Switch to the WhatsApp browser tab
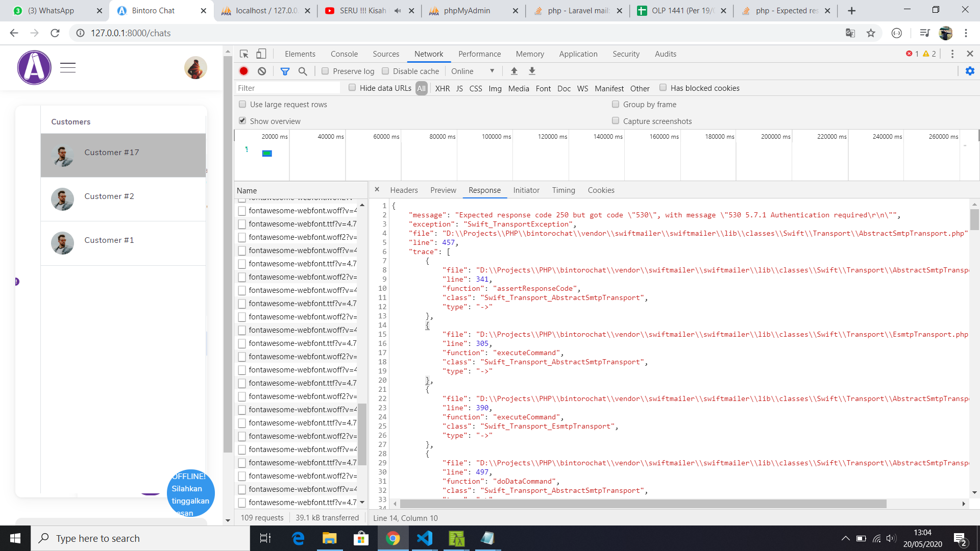This screenshot has height=551, width=980. point(56,11)
